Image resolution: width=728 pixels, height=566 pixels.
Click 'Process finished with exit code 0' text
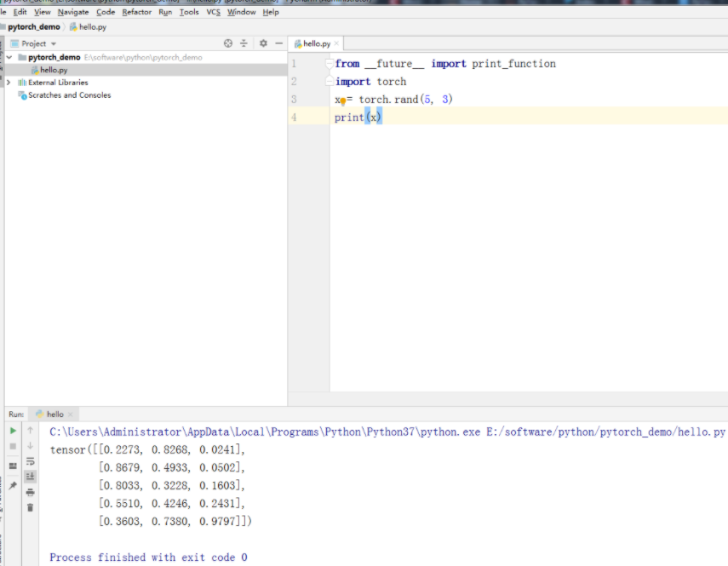(x=148, y=557)
